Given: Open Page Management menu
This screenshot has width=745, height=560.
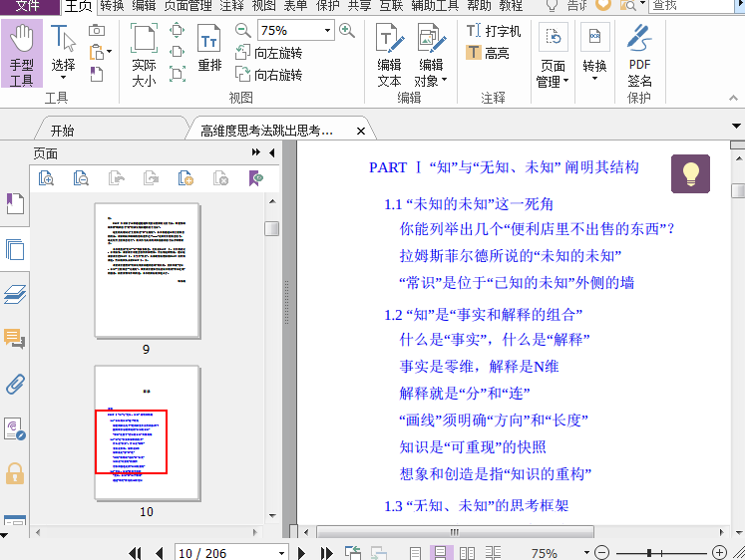Looking at the screenshot, I should (554, 56).
